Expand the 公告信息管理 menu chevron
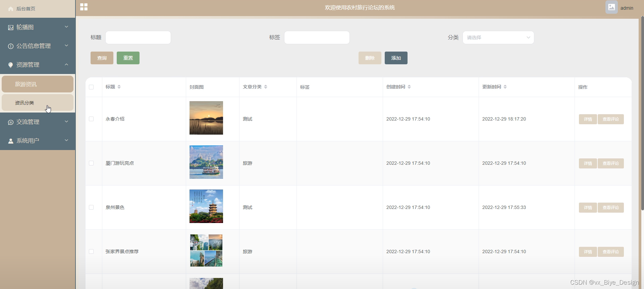 click(x=66, y=46)
